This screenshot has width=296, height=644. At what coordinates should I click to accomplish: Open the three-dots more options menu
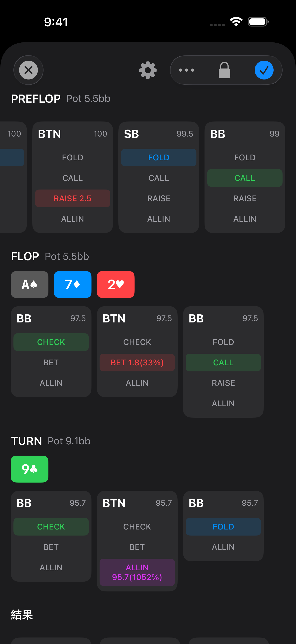[186, 70]
